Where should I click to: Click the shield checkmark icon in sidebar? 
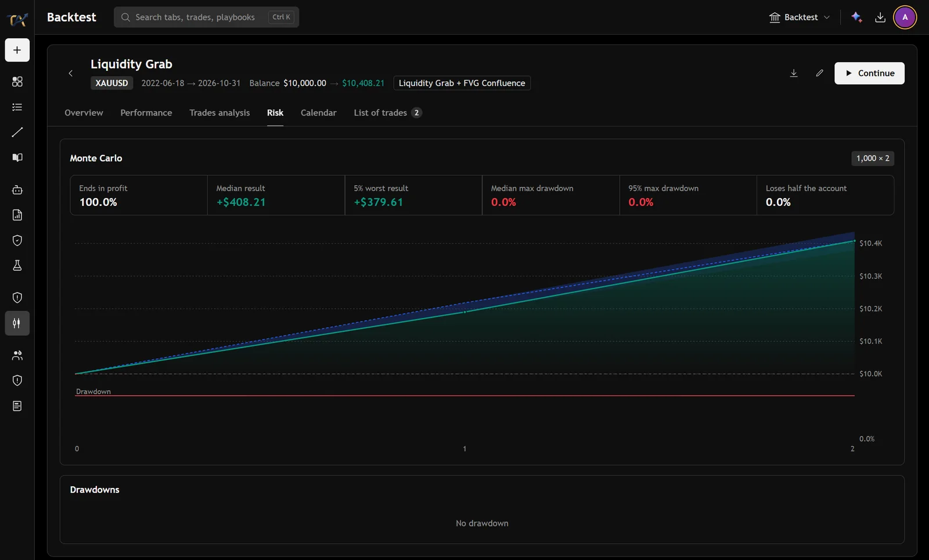[17, 240]
